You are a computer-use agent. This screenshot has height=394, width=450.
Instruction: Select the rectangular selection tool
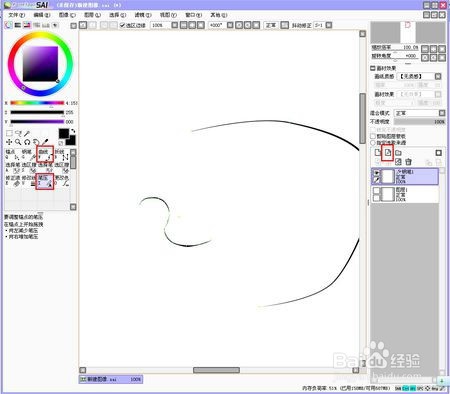[9, 134]
